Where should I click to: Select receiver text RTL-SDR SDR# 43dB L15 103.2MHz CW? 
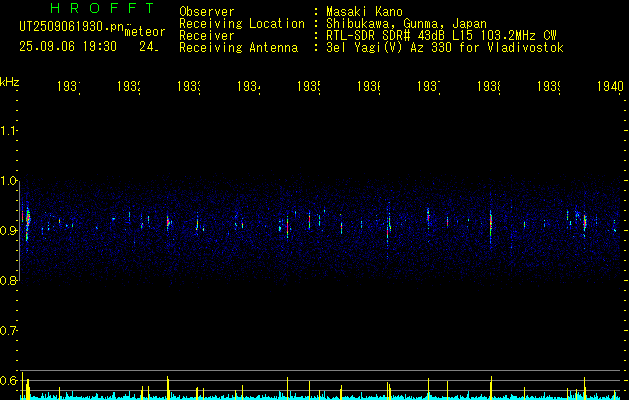pyautogui.click(x=441, y=36)
